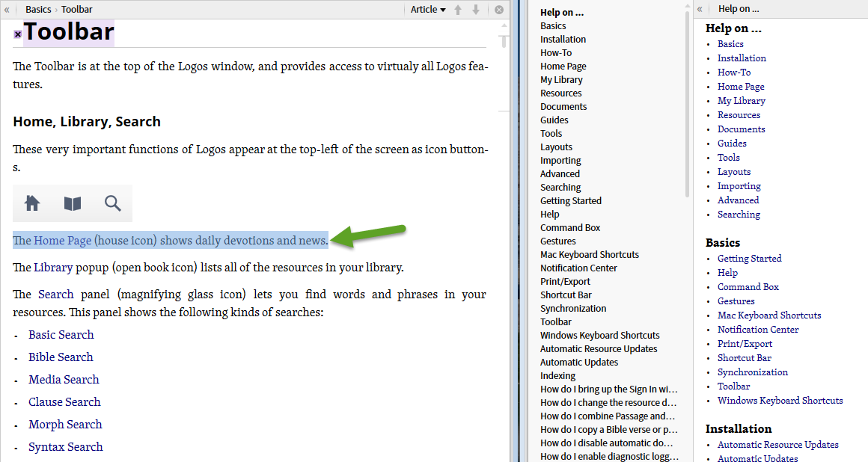Viewport: 868px width, 462px height.
Task: Open How-To link in right Help panel
Action: pyautogui.click(x=734, y=73)
